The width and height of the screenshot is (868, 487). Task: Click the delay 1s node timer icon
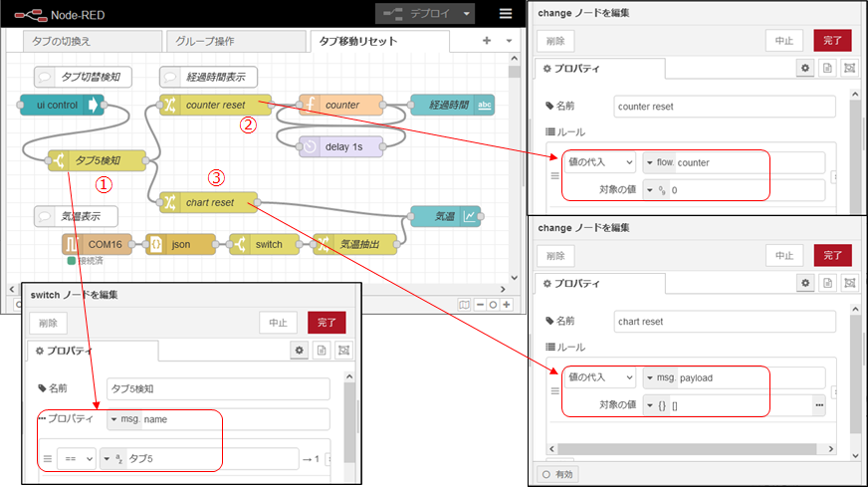tap(310, 146)
